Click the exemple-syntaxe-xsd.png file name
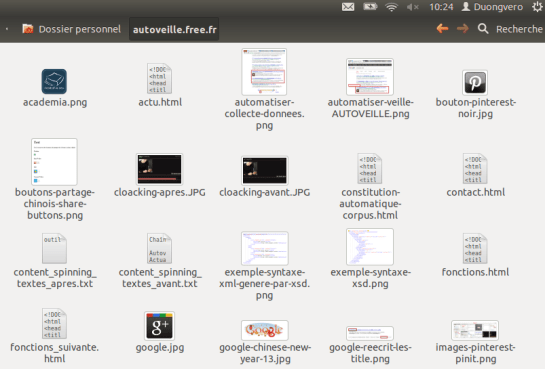This screenshot has width=545, height=369. tap(371, 278)
